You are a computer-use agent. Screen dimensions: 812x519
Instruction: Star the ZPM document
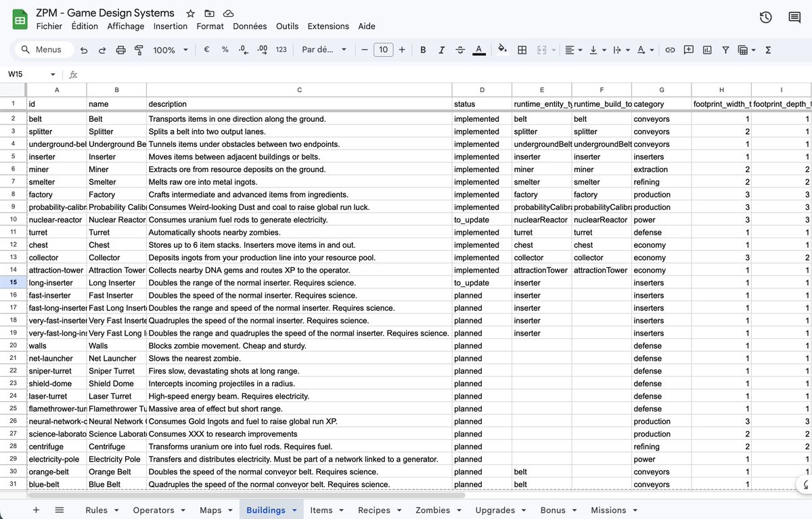[x=191, y=14]
